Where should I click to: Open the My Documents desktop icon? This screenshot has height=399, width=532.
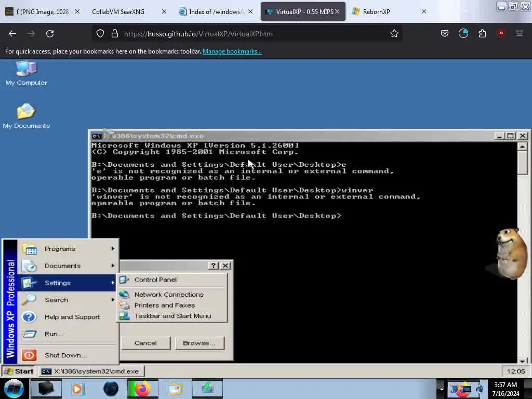(26, 116)
